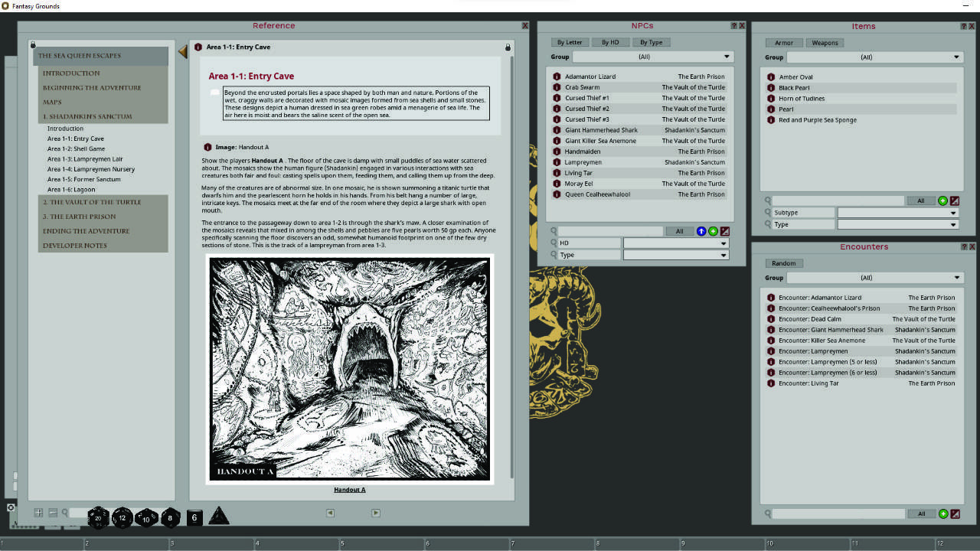
Task: Open the Handout A link below the image
Action: coord(349,489)
